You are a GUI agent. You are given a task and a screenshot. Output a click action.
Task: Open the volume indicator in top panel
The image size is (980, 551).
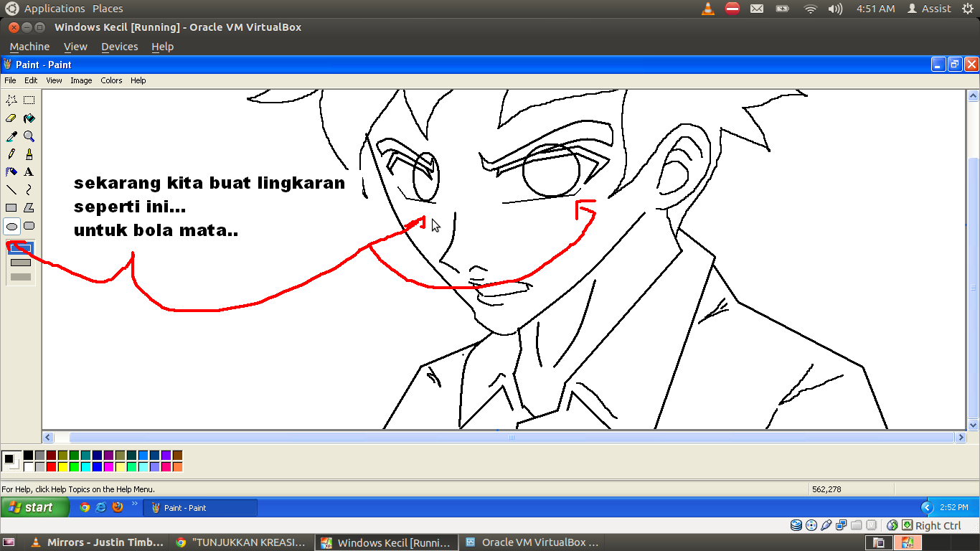point(835,9)
